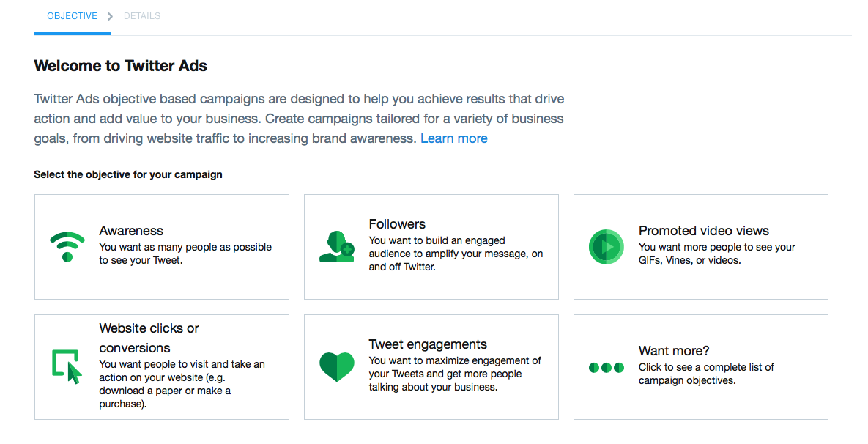Click the Followers card description text
This screenshot has height=444, width=868.
tap(456, 254)
